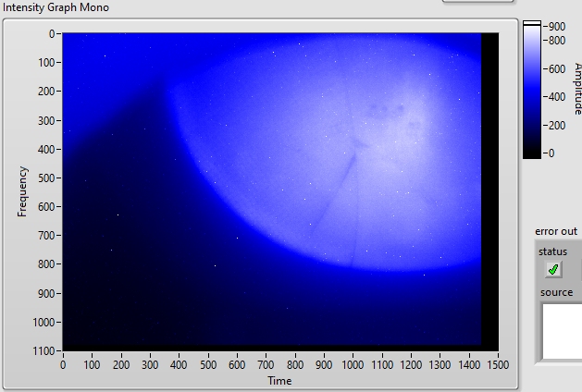The height and width of the screenshot is (392, 582).
Task: Click the green checkmark status indicator
Action: [553, 269]
